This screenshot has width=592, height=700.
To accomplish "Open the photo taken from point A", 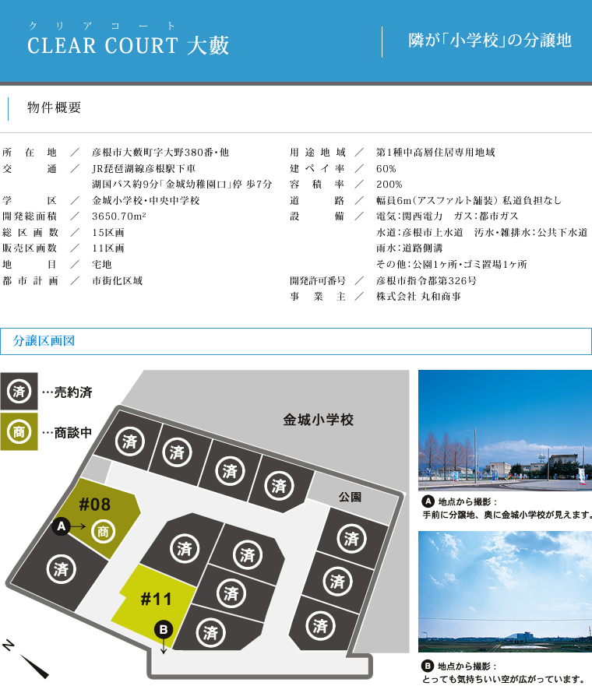I will click(505, 430).
